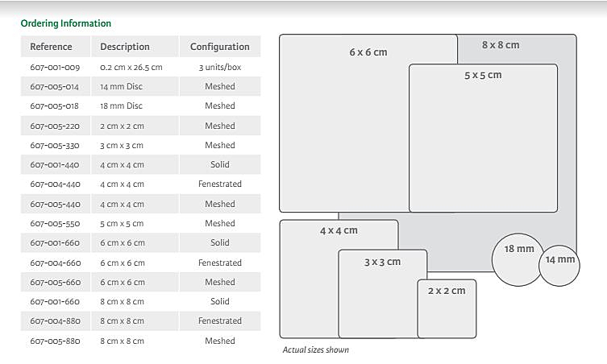Viewport: 607px width, 364px height.
Task: Click the Ordering Information heading
Action: tap(66, 23)
